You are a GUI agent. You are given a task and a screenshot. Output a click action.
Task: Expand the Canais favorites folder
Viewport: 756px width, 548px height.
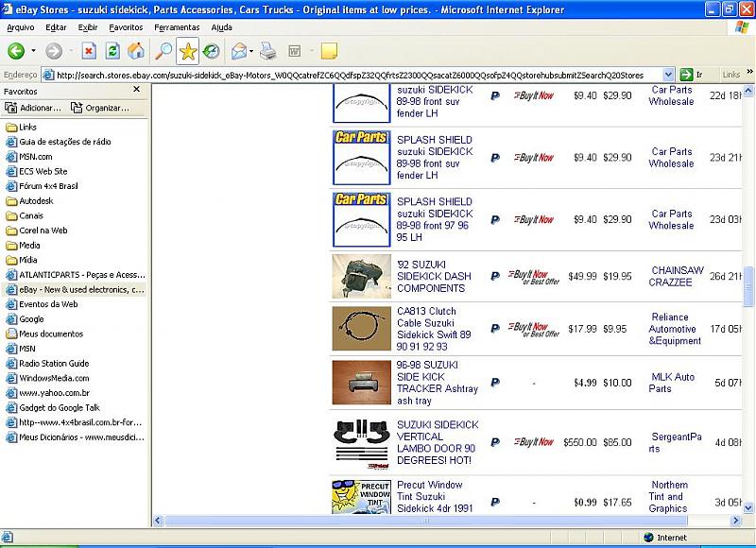tap(25, 216)
